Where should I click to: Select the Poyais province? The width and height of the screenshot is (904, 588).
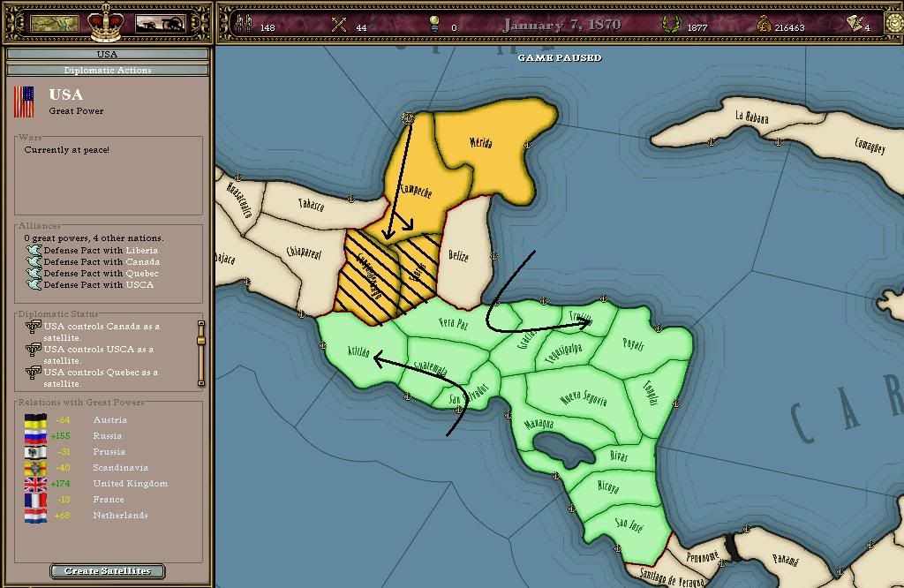633,344
